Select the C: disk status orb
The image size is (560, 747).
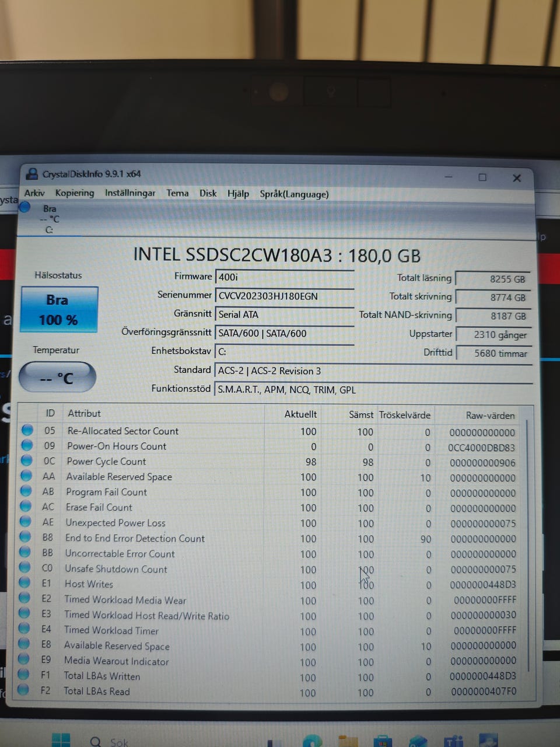[24, 207]
